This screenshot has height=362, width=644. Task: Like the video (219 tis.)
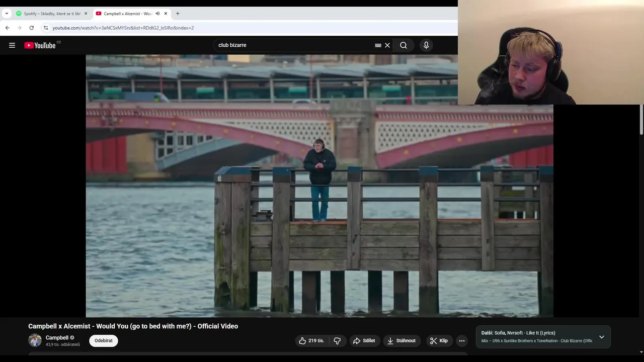click(x=311, y=341)
